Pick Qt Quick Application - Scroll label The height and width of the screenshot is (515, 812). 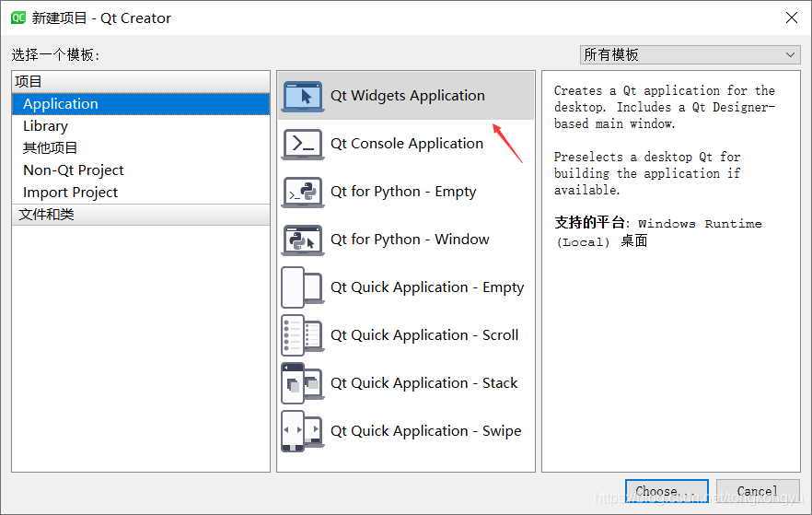click(x=424, y=335)
